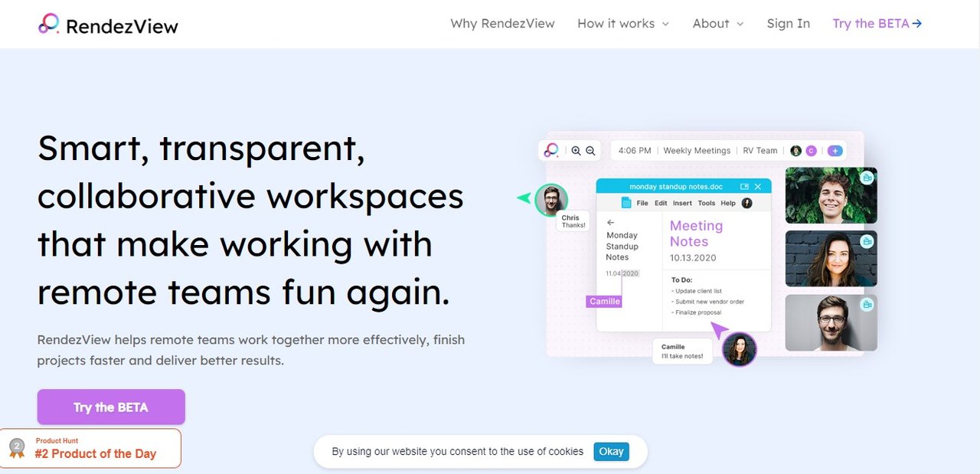The width and height of the screenshot is (980, 474).
Task: Select Monday Standup Notes in the sidebar
Action: coord(622,247)
